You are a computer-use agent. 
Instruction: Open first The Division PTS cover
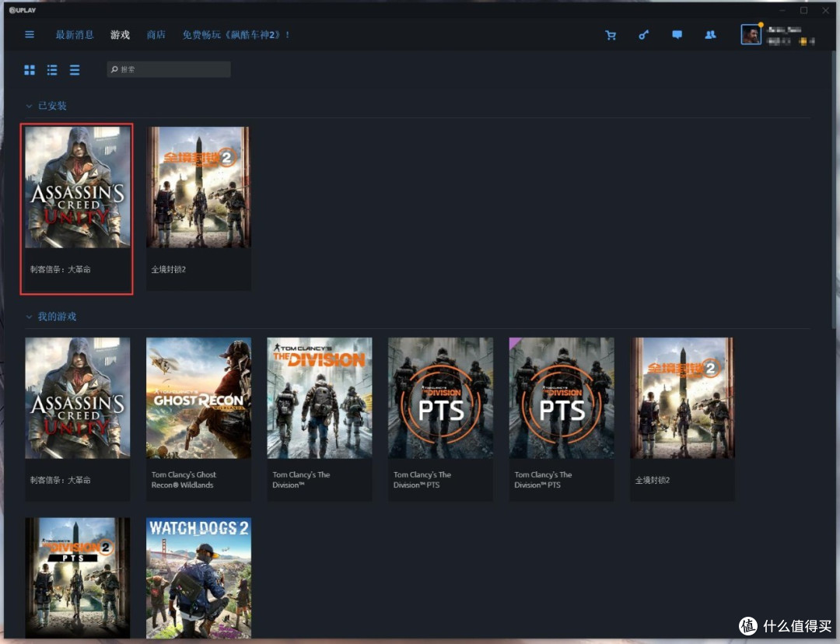coord(440,397)
